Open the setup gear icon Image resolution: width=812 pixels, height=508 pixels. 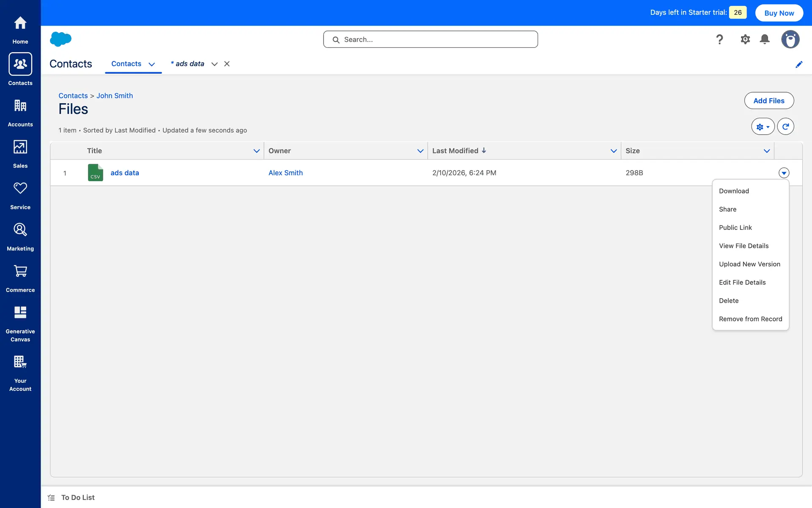745,39
